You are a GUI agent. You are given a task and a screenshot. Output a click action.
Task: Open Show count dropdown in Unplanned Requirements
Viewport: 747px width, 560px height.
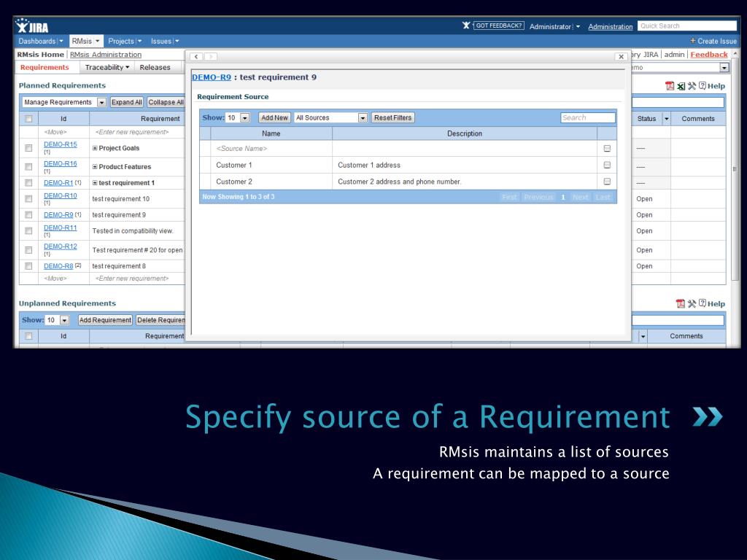coord(64,320)
